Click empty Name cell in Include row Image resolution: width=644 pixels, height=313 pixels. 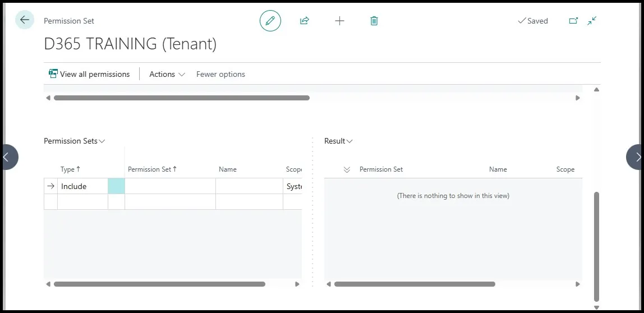249,186
